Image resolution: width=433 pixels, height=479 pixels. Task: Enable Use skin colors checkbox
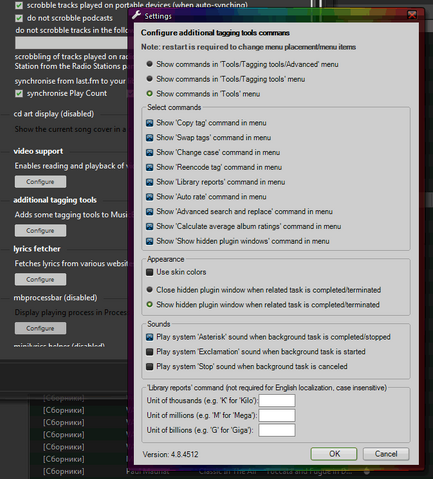point(150,272)
